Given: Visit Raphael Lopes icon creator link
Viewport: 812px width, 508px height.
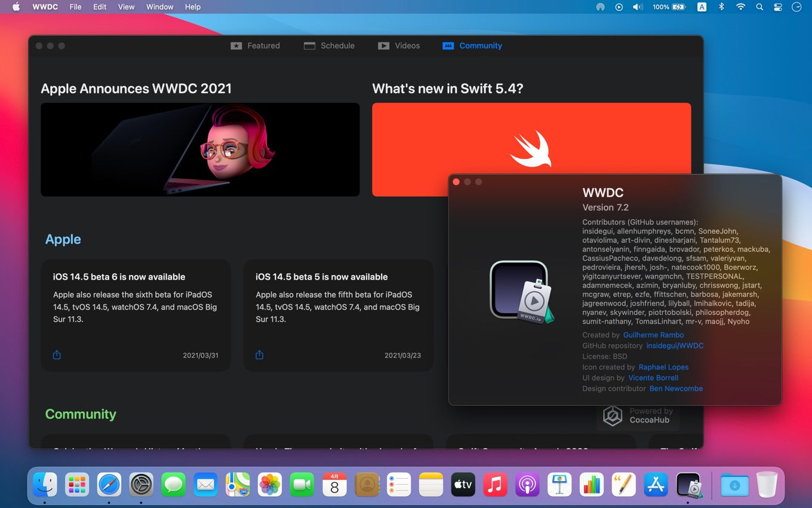Looking at the screenshot, I should tap(663, 367).
